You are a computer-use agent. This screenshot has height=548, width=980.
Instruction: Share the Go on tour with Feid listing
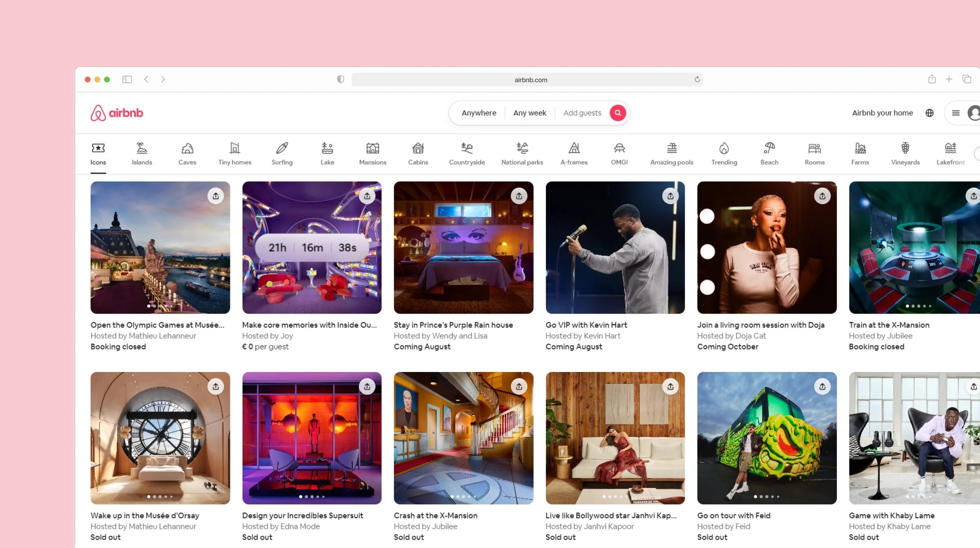click(822, 386)
